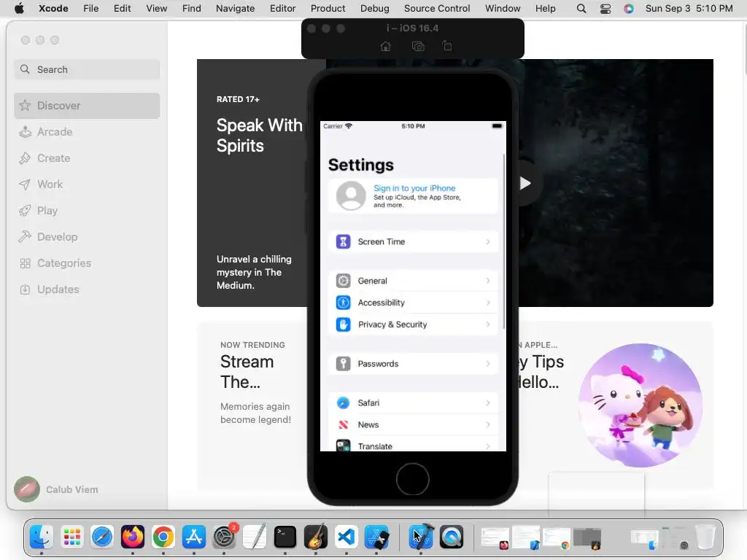The image size is (747, 560).
Task: Launch Safari compass icon in Dock
Action: 102,537
